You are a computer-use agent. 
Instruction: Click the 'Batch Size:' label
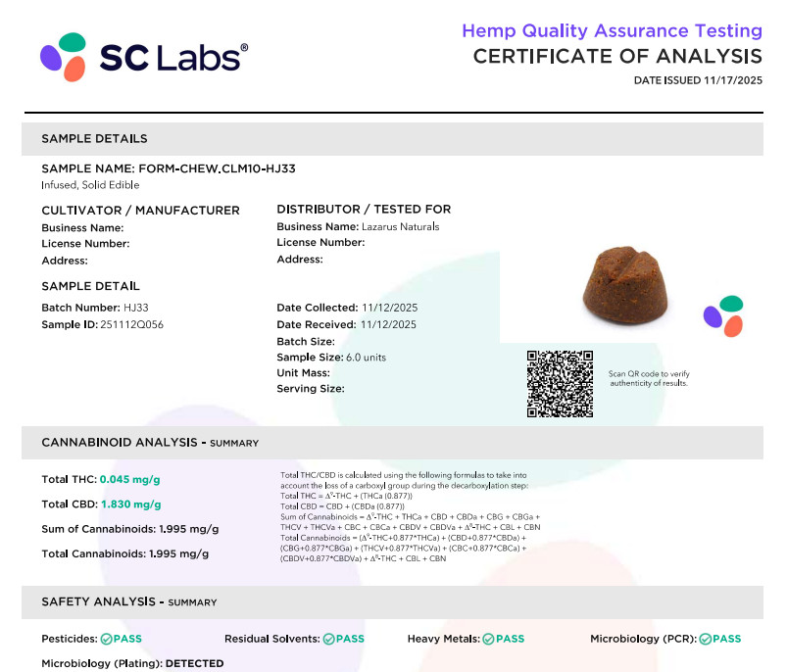[x=306, y=342]
